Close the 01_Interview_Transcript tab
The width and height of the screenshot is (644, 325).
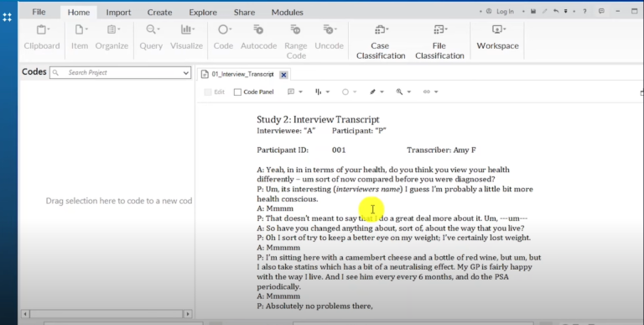pyautogui.click(x=283, y=75)
